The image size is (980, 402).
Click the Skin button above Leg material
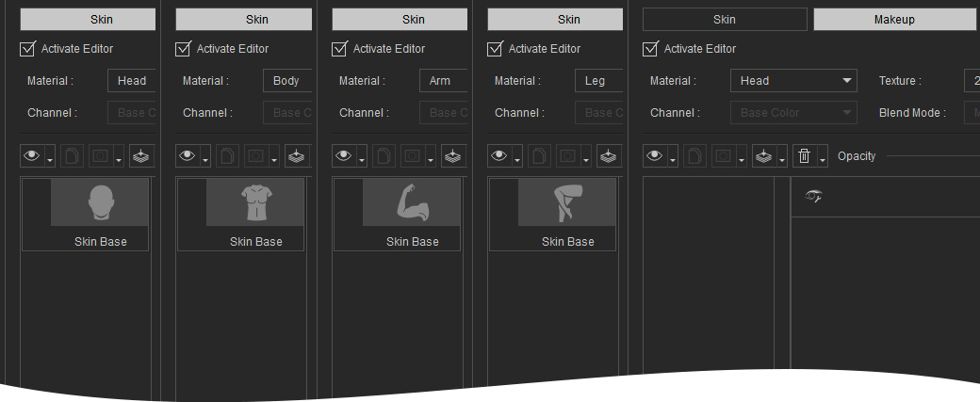[x=555, y=20]
